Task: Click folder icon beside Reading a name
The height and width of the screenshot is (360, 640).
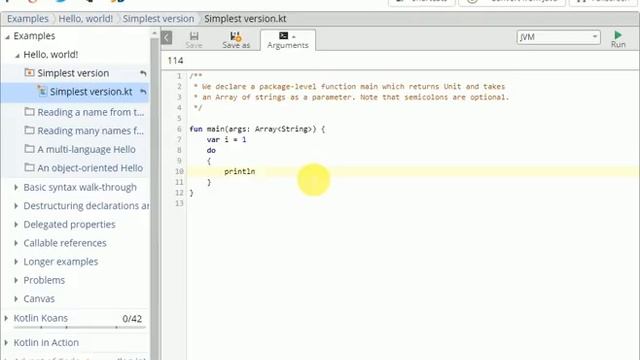Action: [29, 111]
